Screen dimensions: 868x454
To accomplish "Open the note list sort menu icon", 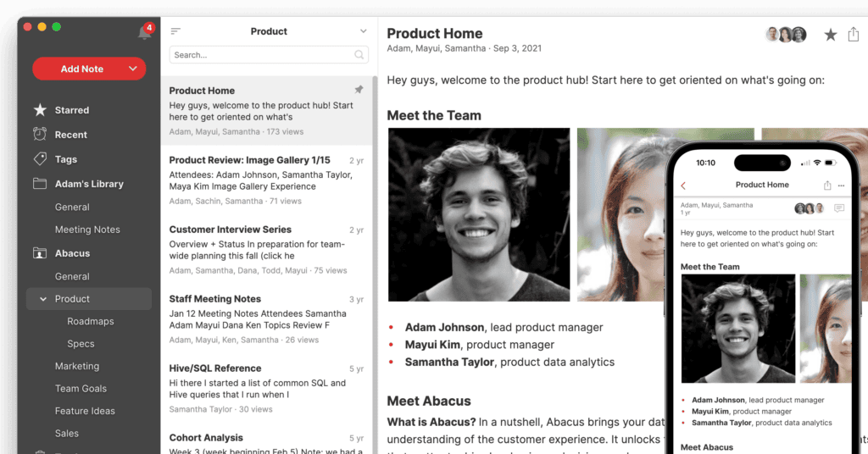I will 175,31.
